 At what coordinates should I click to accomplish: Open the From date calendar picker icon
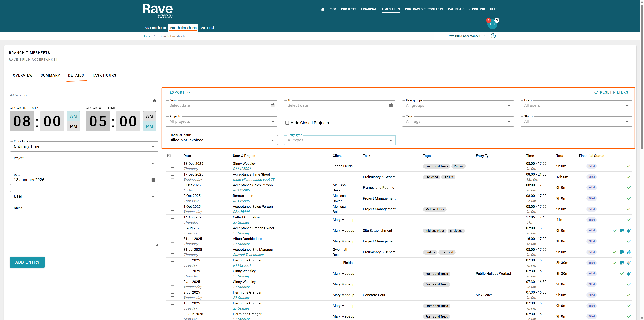click(273, 106)
